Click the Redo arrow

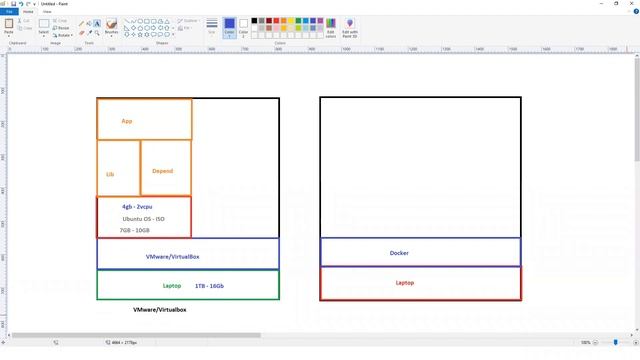28,4
